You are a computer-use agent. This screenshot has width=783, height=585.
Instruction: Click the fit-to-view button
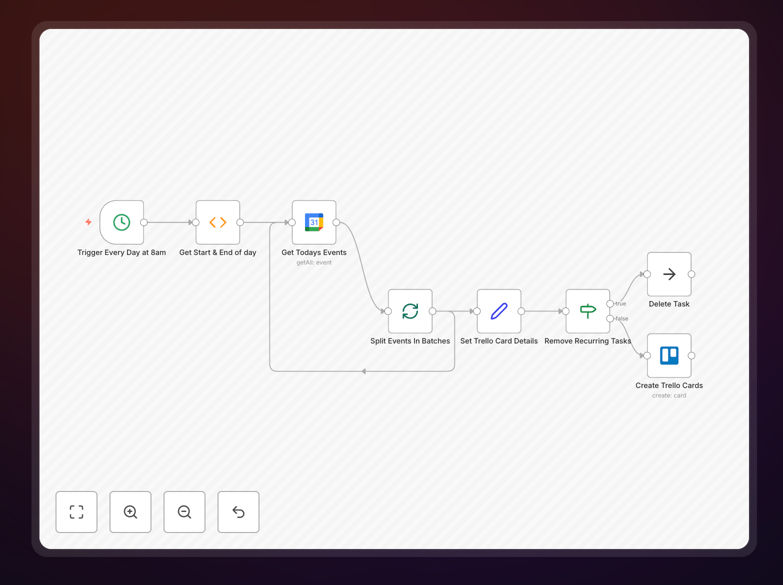pyautogui.click(x=76, y=512)
